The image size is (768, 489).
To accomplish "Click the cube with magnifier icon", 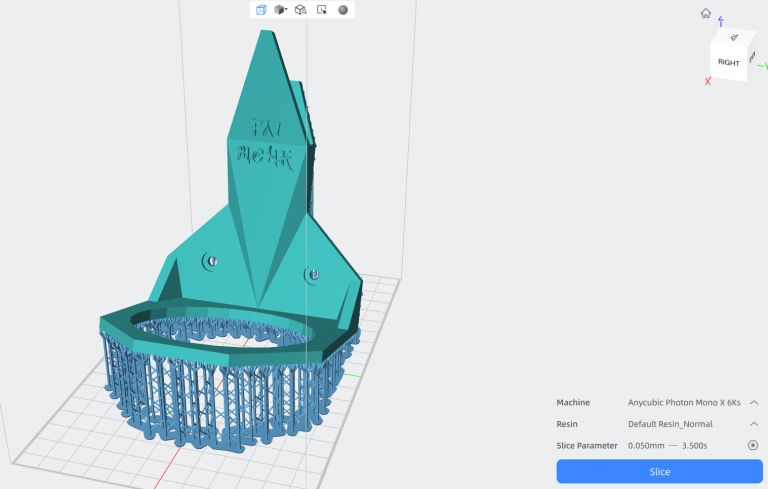I will point(301,10).
